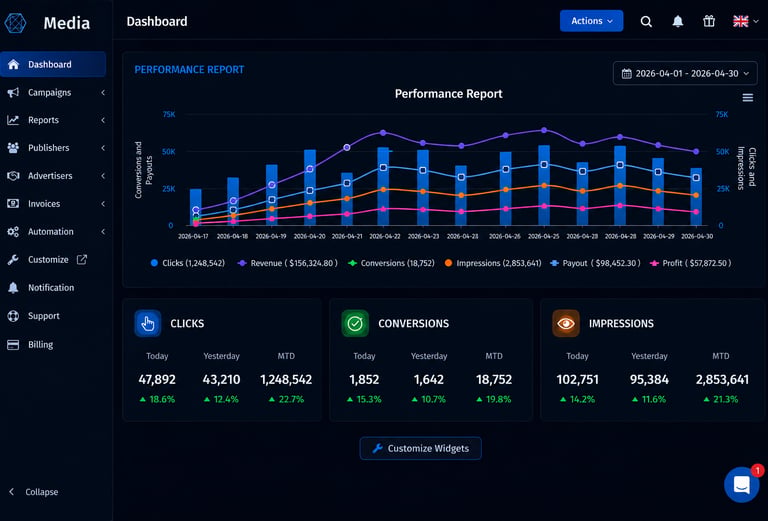Click the clicks bar for 2026-04-20

pos(310,188)
